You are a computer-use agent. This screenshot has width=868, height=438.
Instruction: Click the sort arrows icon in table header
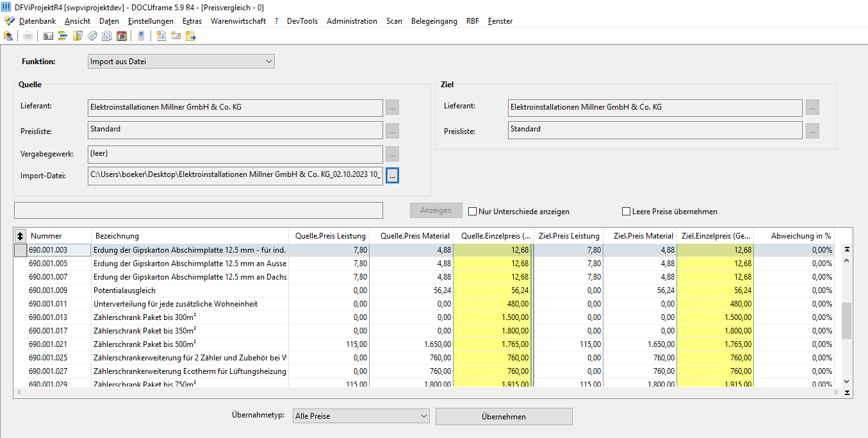click(20, 236)
